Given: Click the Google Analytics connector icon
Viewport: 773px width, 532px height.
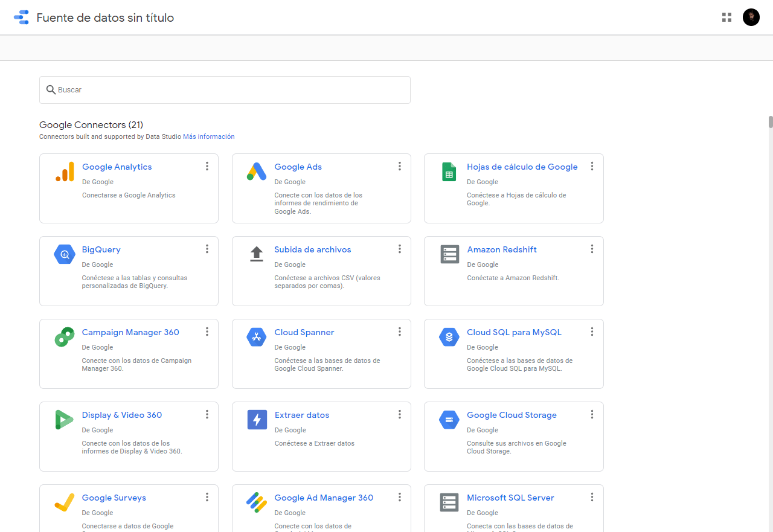Looking at the screenshot, I should coord(65,171).
